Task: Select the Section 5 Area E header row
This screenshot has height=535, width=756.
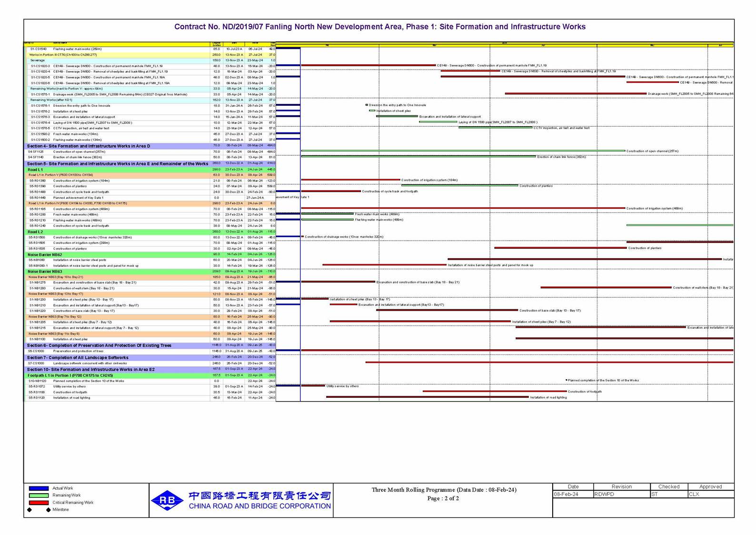Action: coord(117,164)
